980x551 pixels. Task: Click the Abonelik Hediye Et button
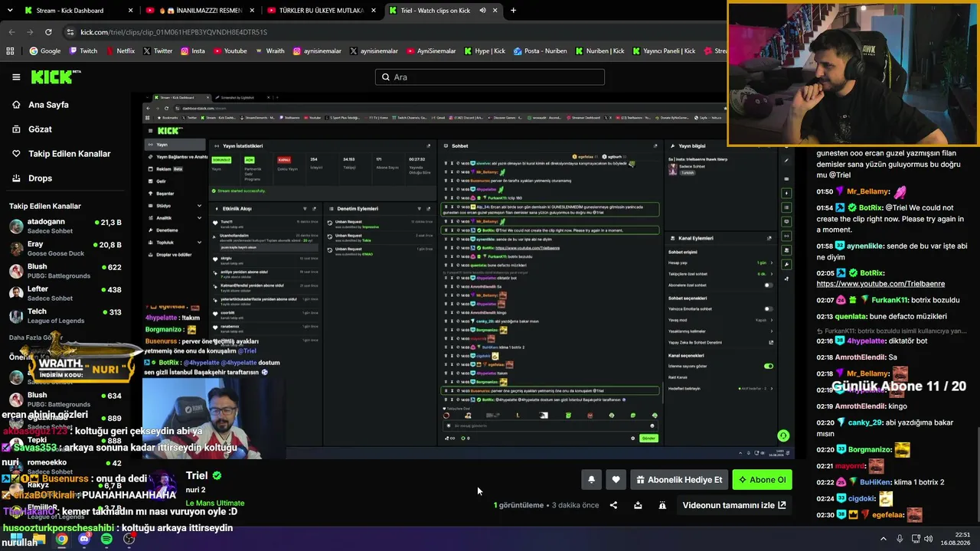678,480
